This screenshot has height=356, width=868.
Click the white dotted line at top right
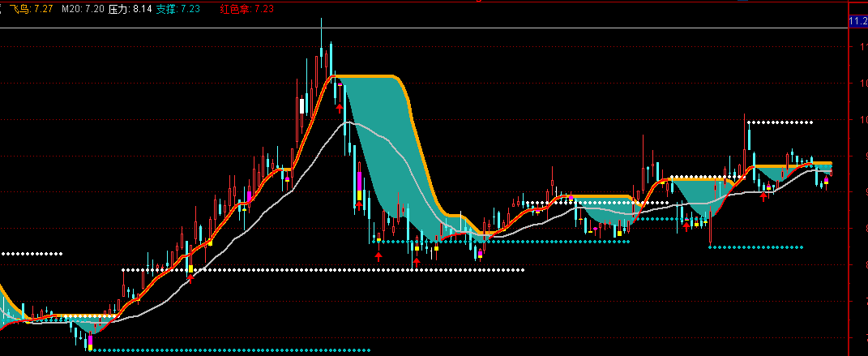click(x=779, y=122)
